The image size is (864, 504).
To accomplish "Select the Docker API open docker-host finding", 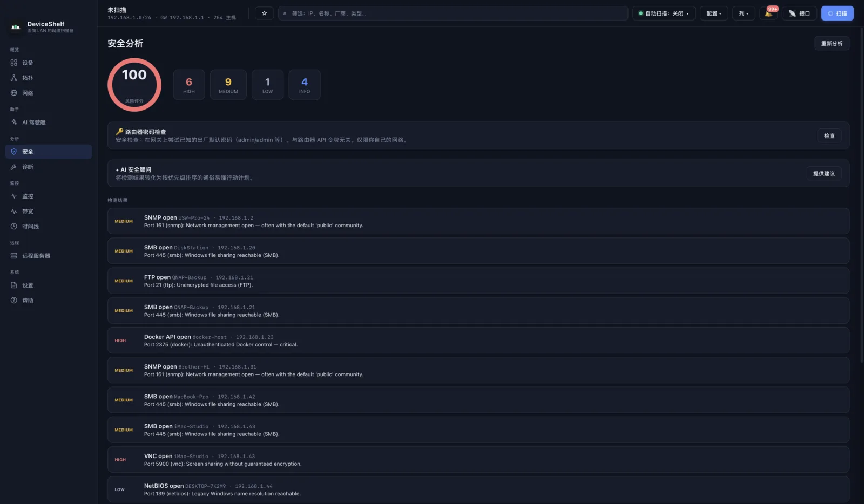I will [x=478, y=340].
